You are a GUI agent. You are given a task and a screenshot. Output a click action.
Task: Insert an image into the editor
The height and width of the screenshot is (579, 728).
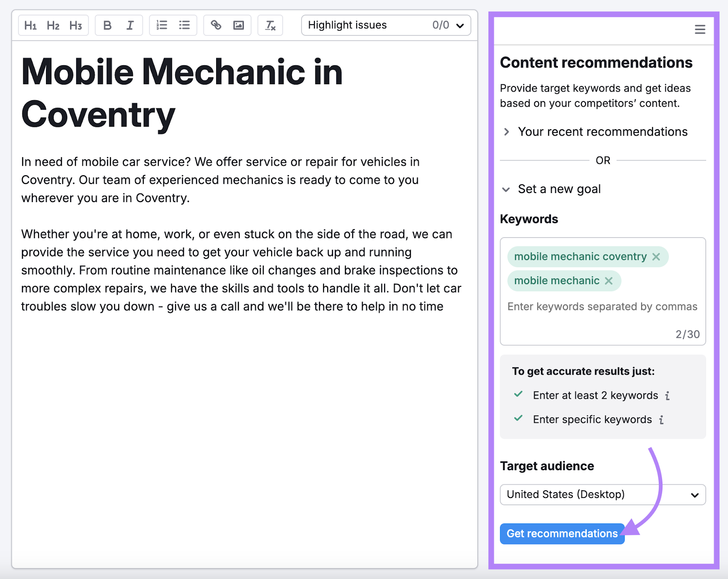click(238, 25)
